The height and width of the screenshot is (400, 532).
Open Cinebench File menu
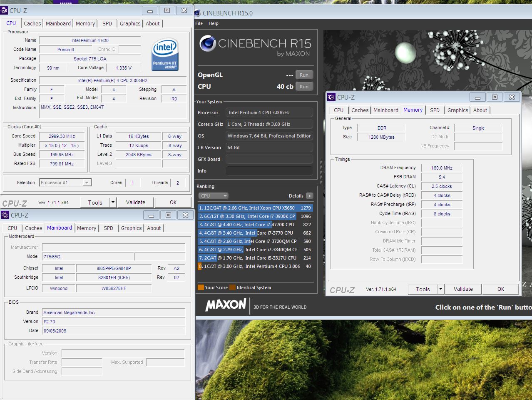199,23
